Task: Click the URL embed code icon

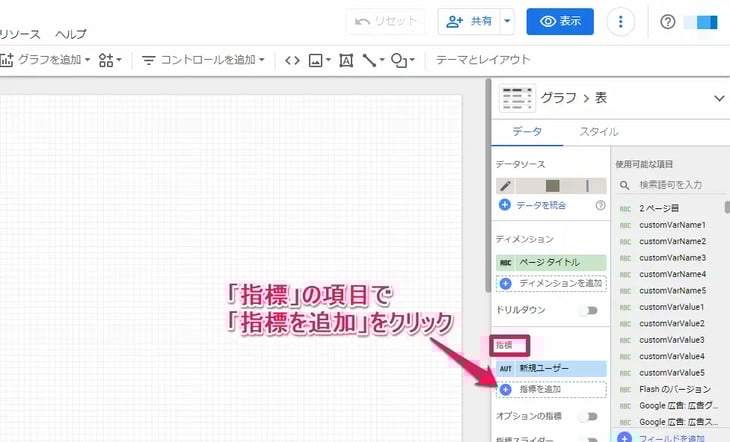Action: [x=292, y=60]
